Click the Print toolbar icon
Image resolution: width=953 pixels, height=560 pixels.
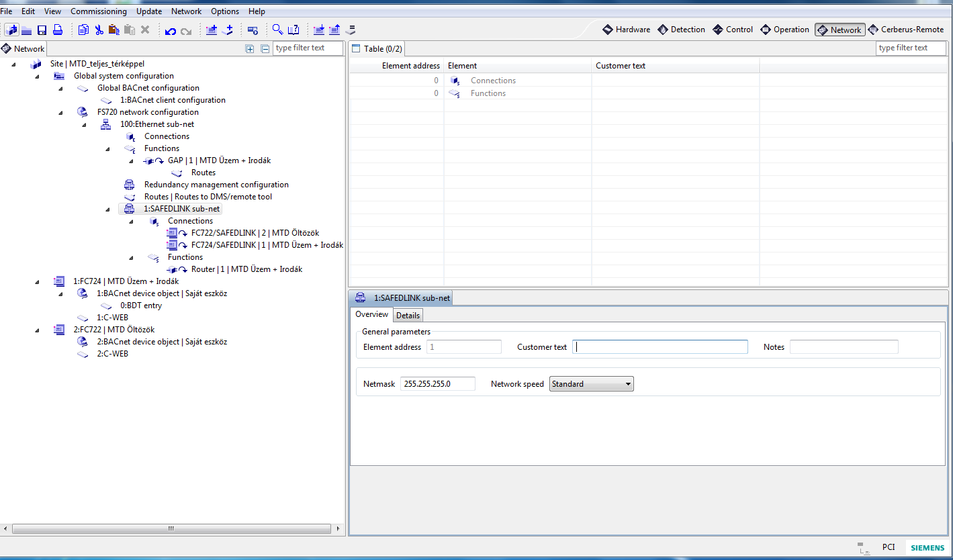(x=58, y=30)
